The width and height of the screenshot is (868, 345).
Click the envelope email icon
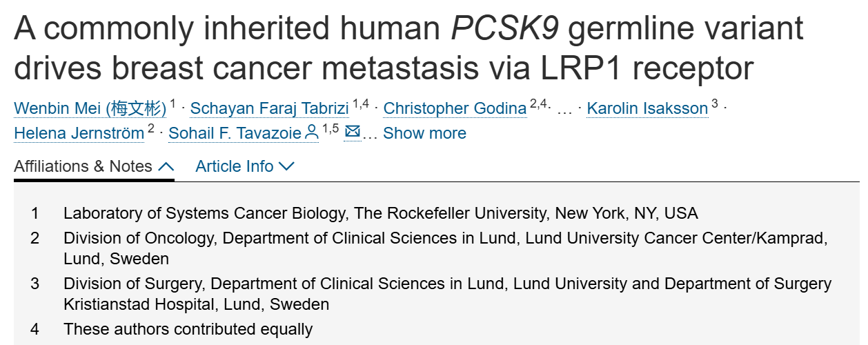click(353, 130)
